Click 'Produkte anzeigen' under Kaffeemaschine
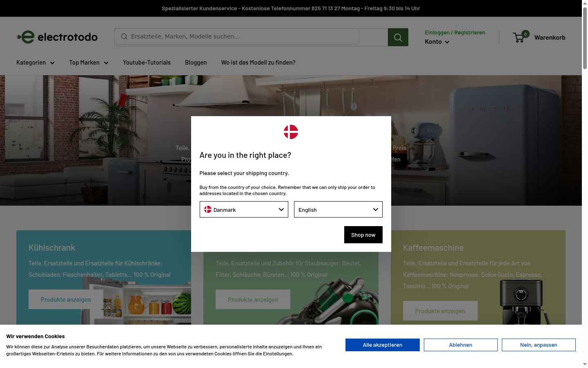Screen dimensions: 588x368 (440, 311)
